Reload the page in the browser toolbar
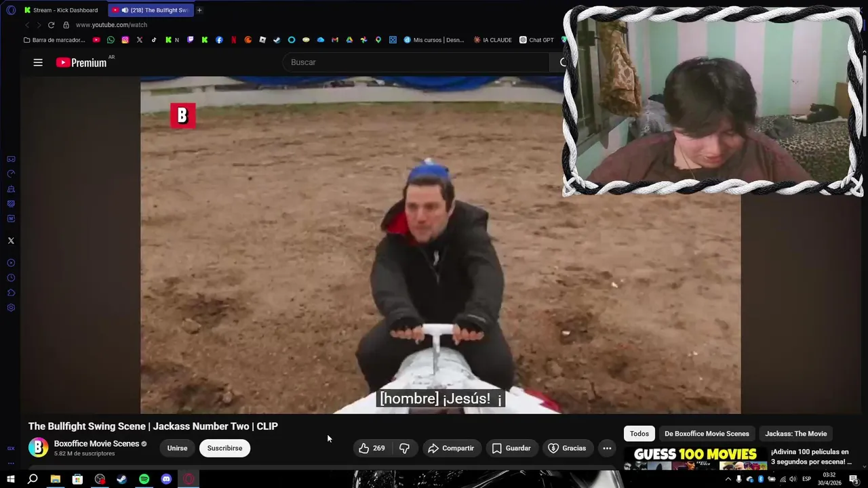 point(51,25)
